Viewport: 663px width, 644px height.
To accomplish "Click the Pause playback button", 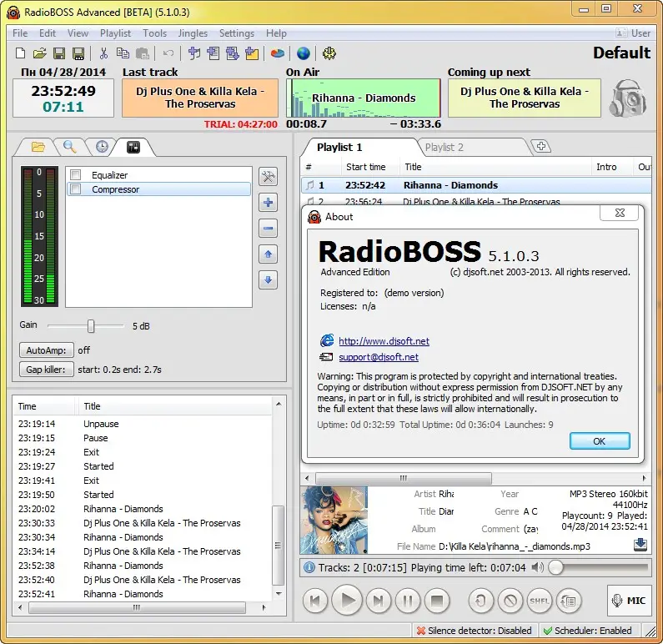I will [x=408, y=601].
